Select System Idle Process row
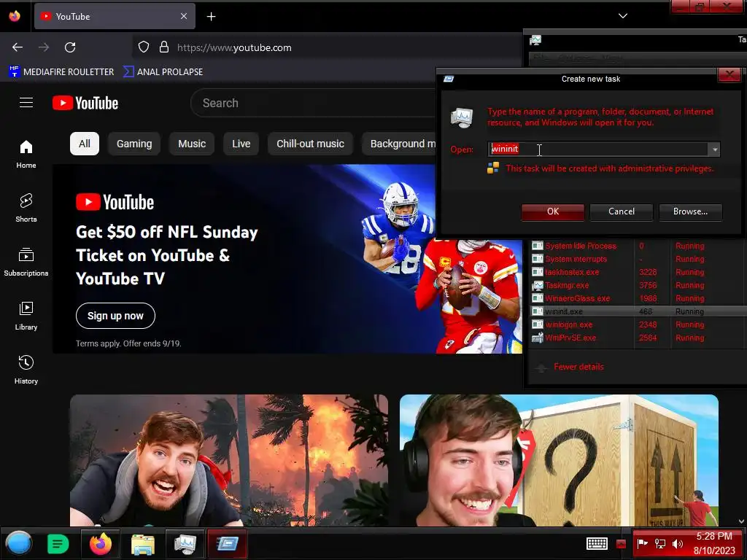Screen dimensions: 747x560 click(638, 246)
